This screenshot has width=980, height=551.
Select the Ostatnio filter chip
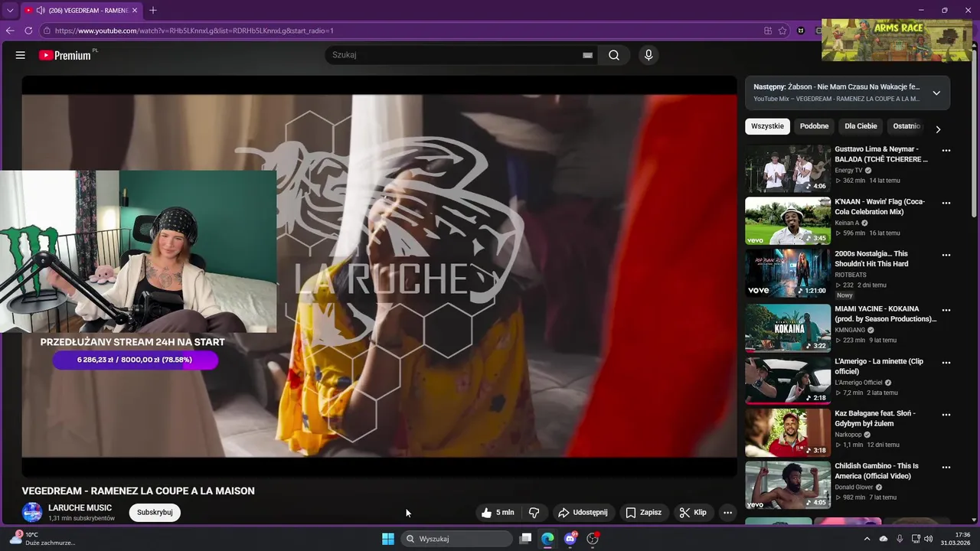[x=907, y=126]
